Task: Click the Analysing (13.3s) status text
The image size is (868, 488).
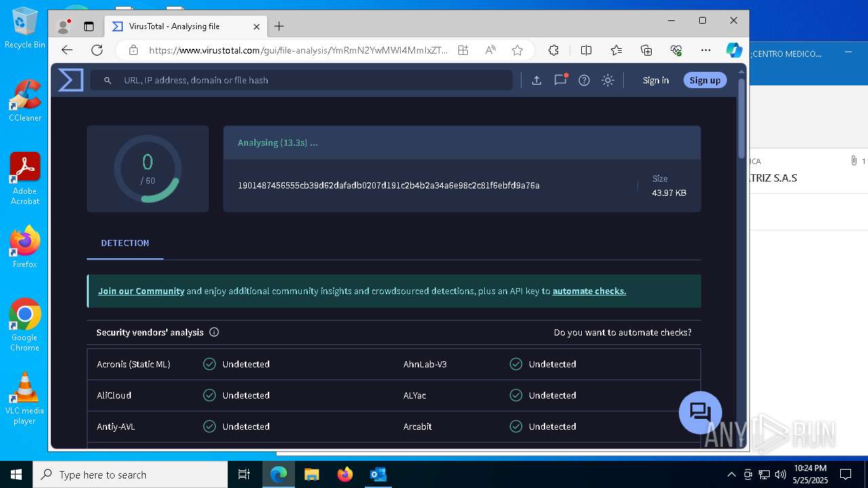Action: pyautogui.click(x=277, y=142)
